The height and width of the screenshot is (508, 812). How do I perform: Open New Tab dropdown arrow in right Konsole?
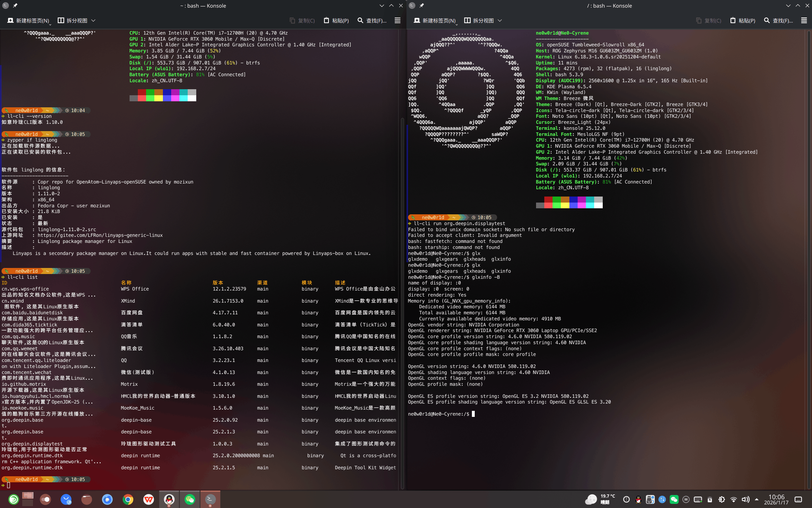[x=457, y=24]
